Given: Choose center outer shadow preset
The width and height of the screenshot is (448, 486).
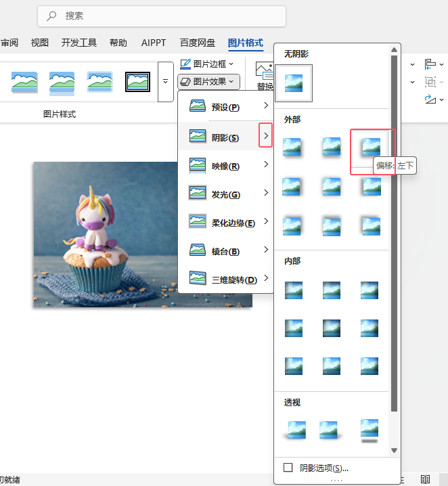Looking at the screenshot, I should 331,187.
